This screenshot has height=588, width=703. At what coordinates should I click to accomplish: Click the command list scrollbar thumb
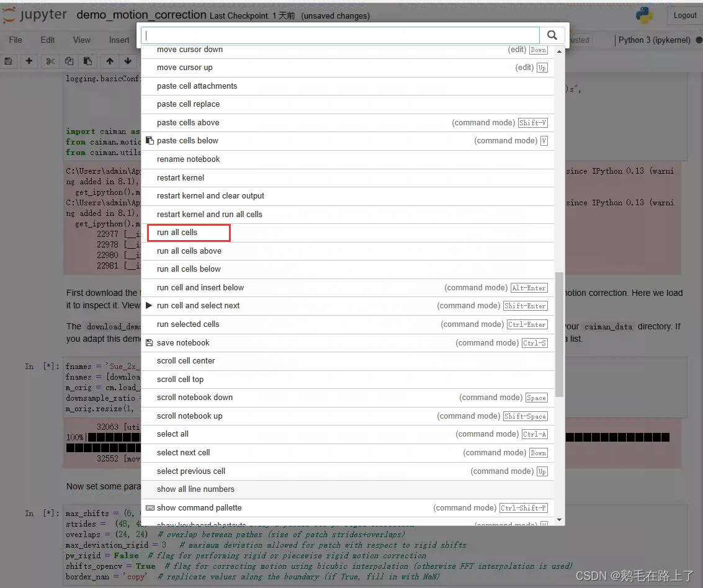click(x=559, y=334)
